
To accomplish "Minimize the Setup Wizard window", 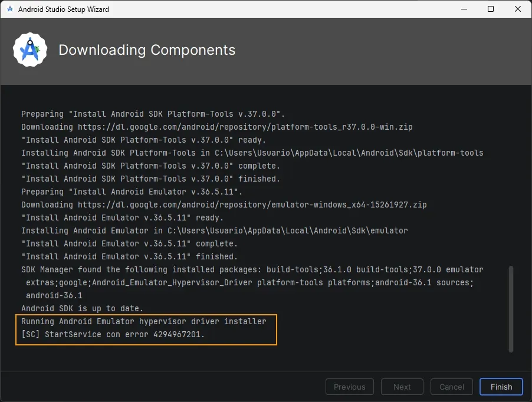I will [464, 9].
